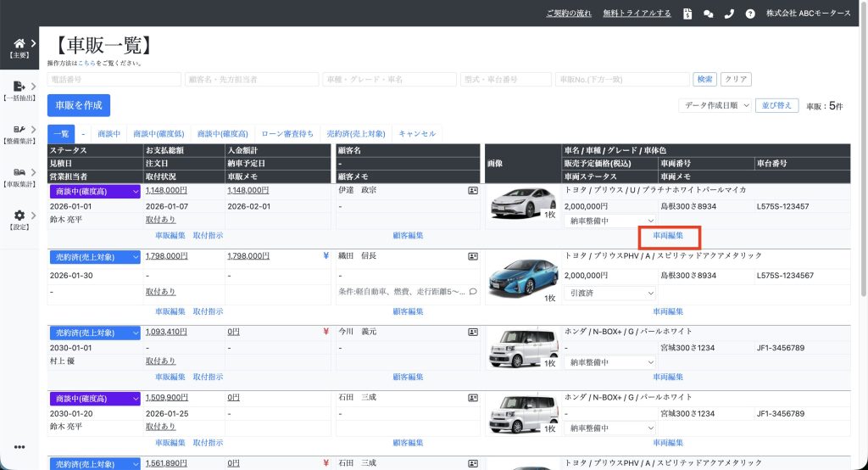The height and width of the screenshot is (470, 868).
Task: Click the 電話番号 search field
Action: pyautogui.click(x=114, y=79)
